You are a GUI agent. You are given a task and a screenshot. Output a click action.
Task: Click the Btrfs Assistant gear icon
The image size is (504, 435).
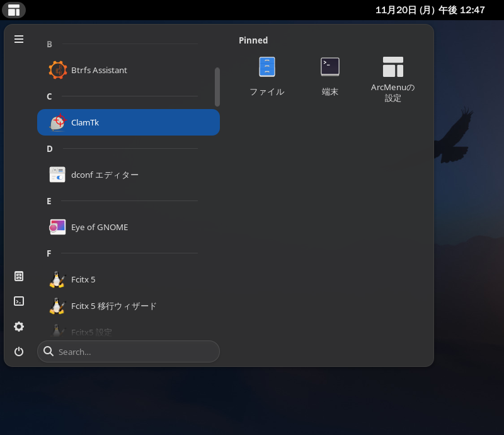58,70
